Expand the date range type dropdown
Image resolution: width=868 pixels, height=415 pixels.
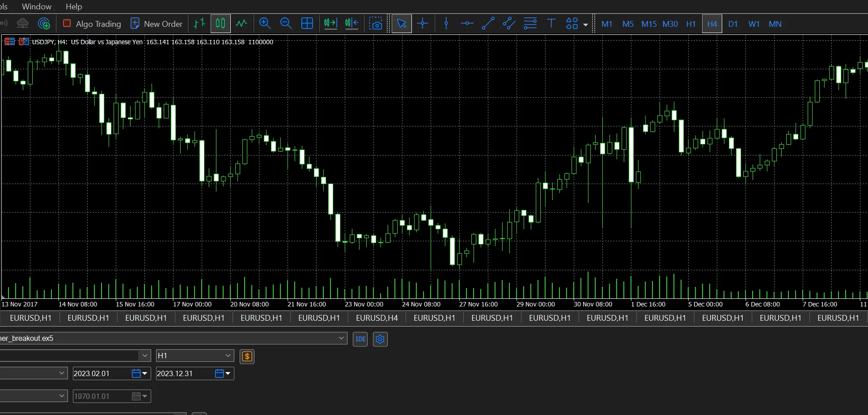62,373
